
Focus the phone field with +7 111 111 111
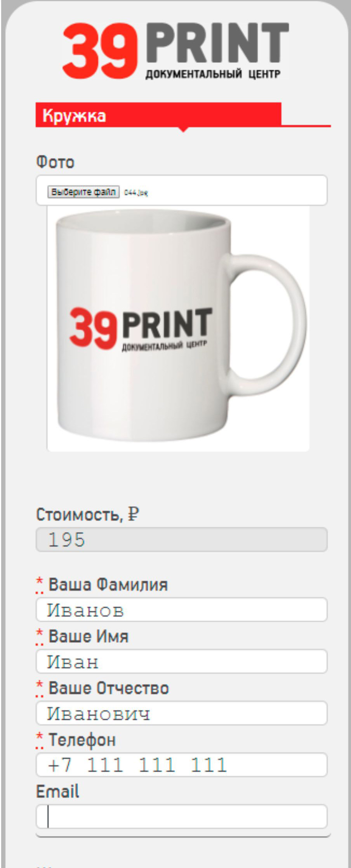[182, 765]
